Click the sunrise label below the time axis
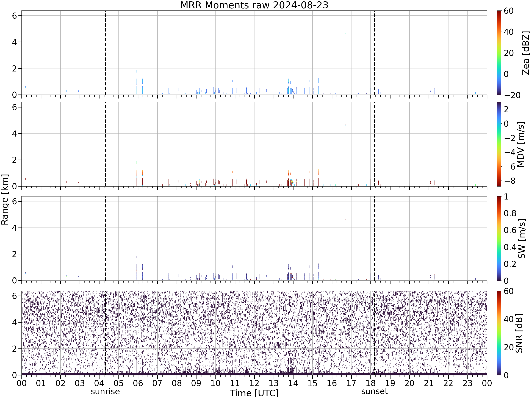 (x=105, y=392)
